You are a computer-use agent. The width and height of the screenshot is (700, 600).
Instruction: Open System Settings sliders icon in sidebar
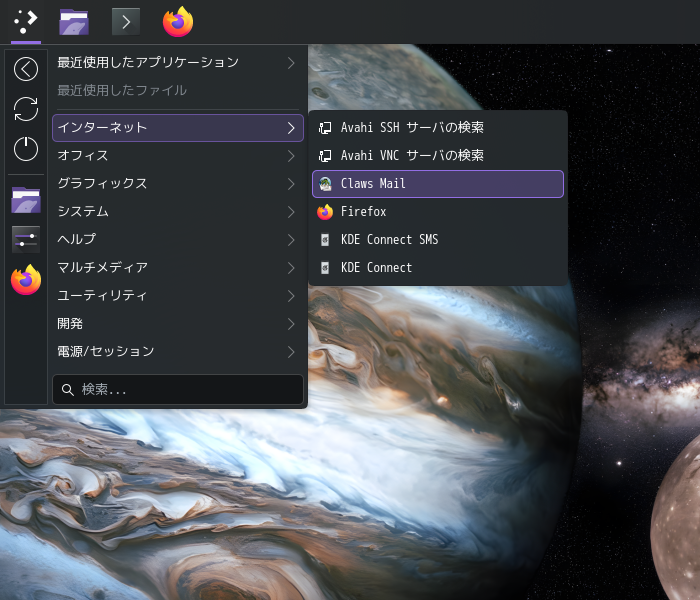[x=26, y=240]
